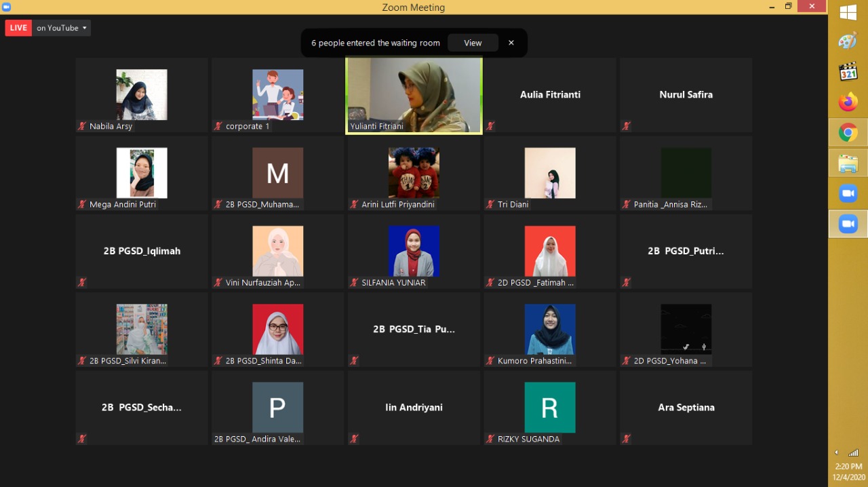Select the Aulia Fitrianti participant tile
Image resolution: width=868 pixels, height=487 pixels.
pos(550,95)
